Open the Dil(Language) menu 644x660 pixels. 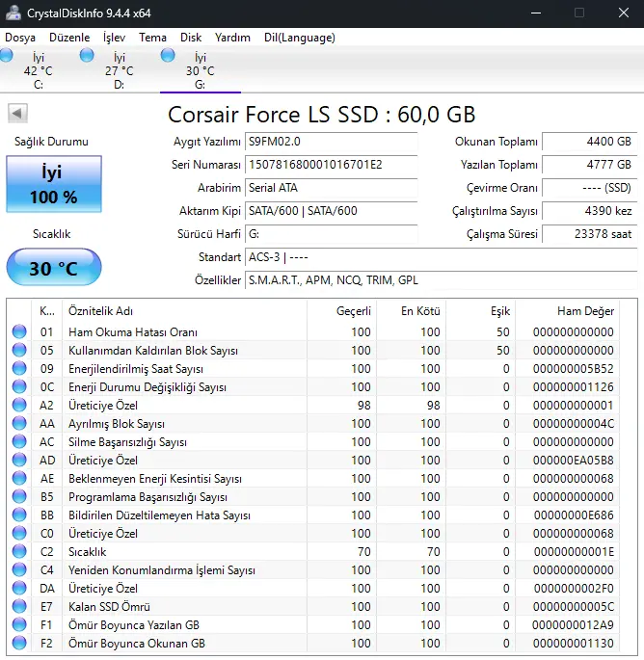[x=300, y=38]
